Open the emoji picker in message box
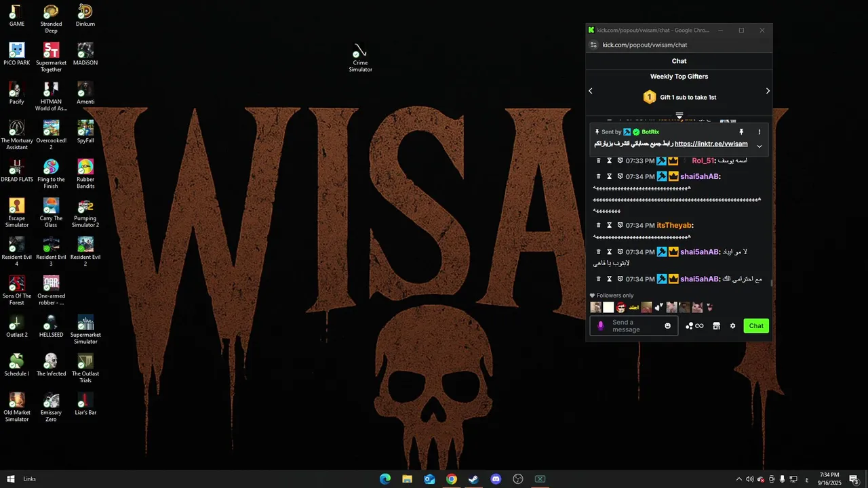This screenshot has width=868, height=488. point(667,326)
